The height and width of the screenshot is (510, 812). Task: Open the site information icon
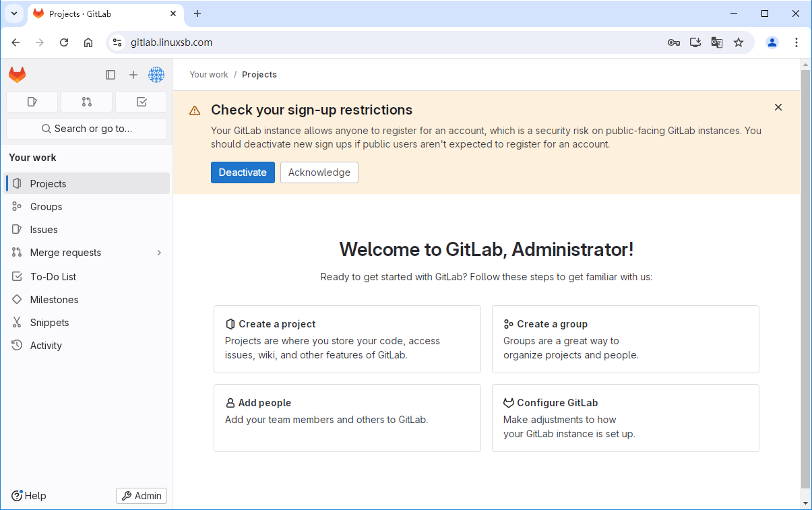click(118, 42)
